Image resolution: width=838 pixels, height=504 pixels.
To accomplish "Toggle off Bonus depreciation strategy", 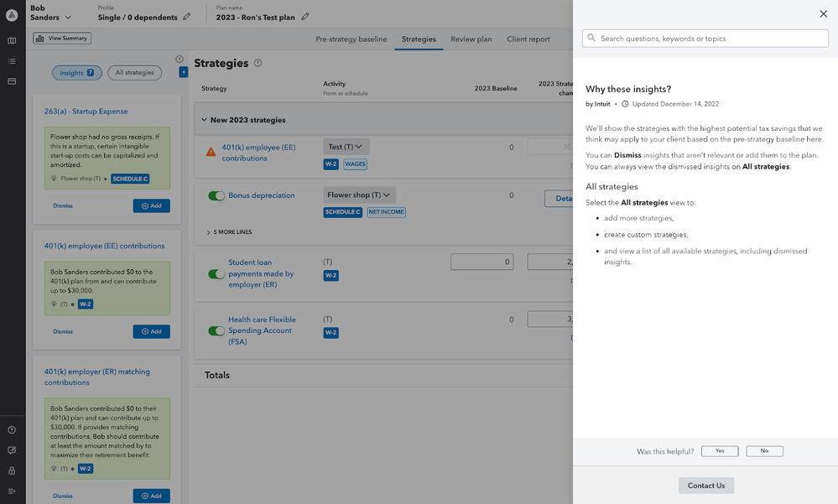I will point(216,195).
